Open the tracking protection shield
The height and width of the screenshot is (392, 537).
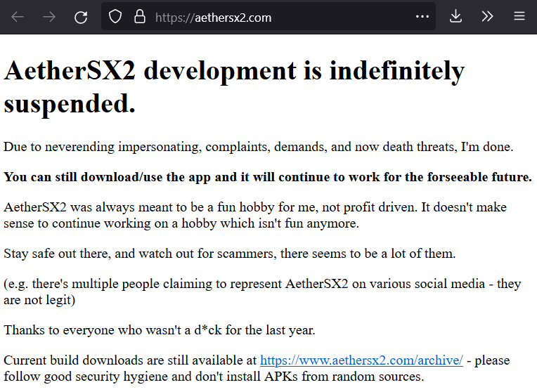tap(115, 16)
